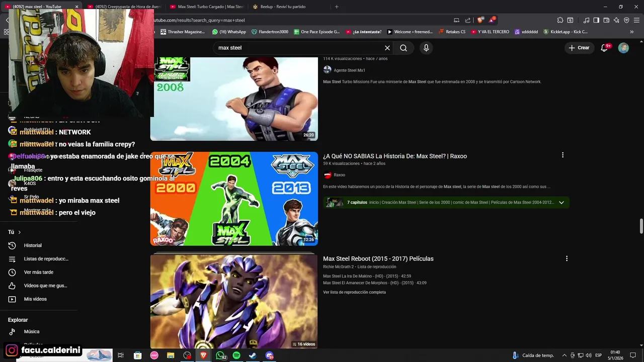Screen dimensions: 644x362
Task: Click the Max Steel Reboot Películas title
Action: (378, 258)
